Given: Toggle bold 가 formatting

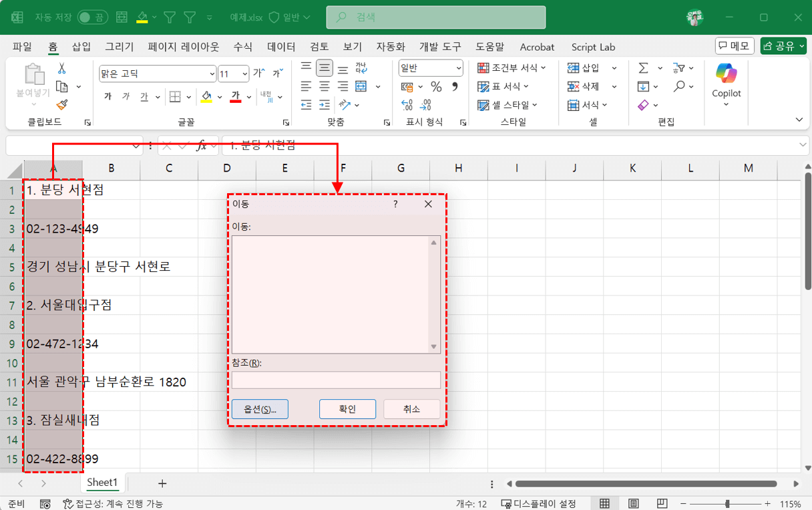Looking at the screenshot, I should [108, 97].
